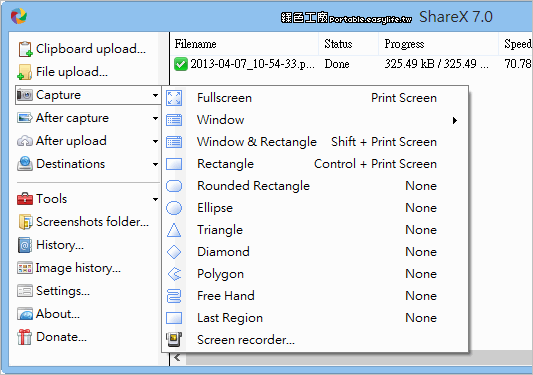
Task: Click the Triangle shape icon
Action: pyautogui.click(x=174, y=230)
